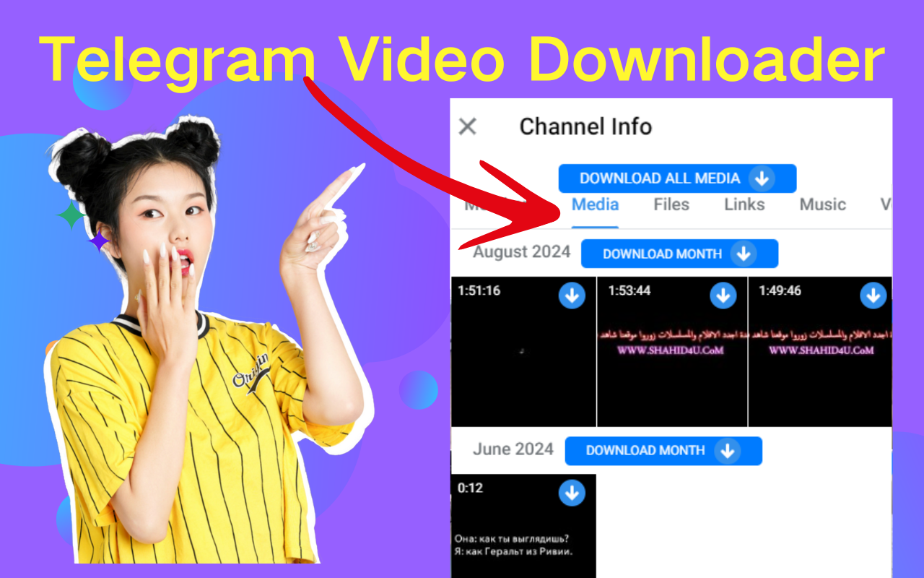Image resolution: width=924 pixels, height=578 pixels.
Task: Switch to the Music tab
Action: 822,204
